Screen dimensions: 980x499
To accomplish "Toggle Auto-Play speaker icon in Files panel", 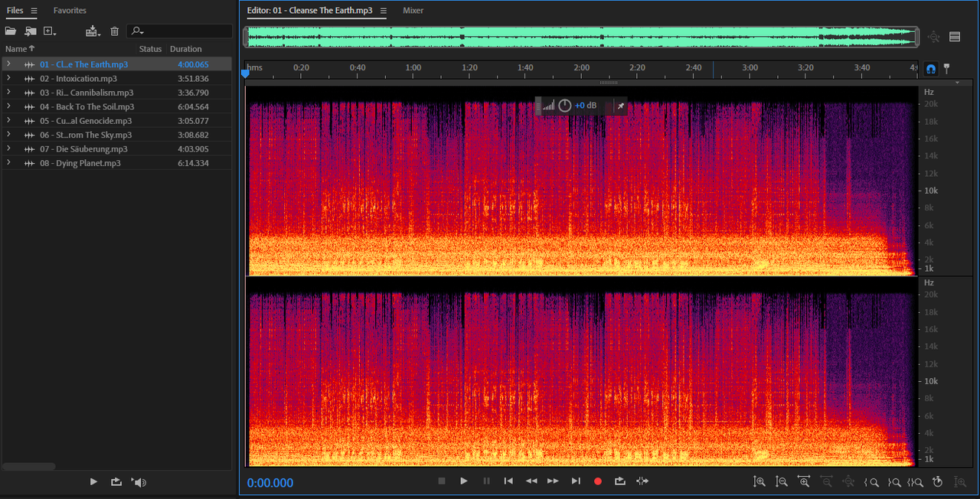I will click(139, 481).
